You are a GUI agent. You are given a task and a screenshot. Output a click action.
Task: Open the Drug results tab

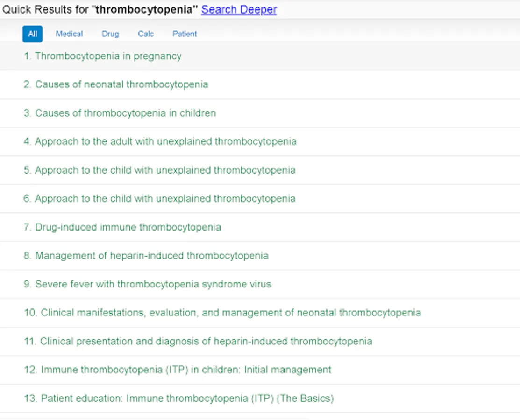click(x=110, y=34)
